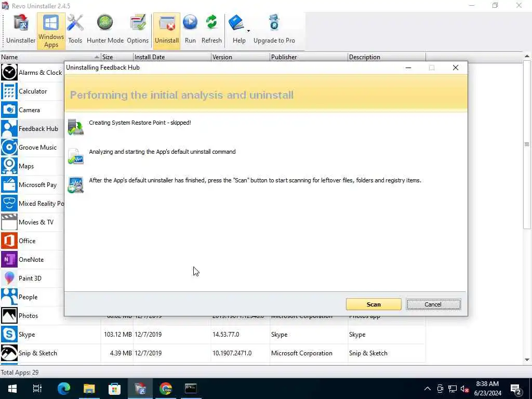Click Total Apps: 29 status text
This screenshot has height=399, width=532.
click(20, 372)
